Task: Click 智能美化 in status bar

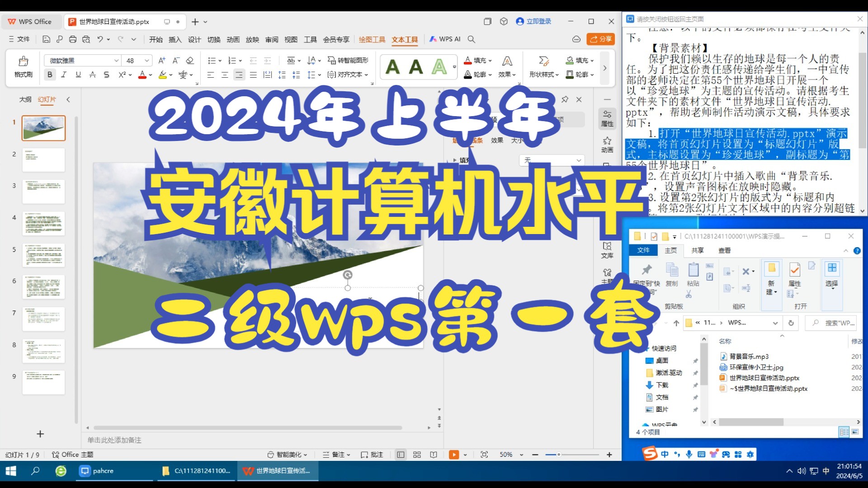Action: point(287,455)
